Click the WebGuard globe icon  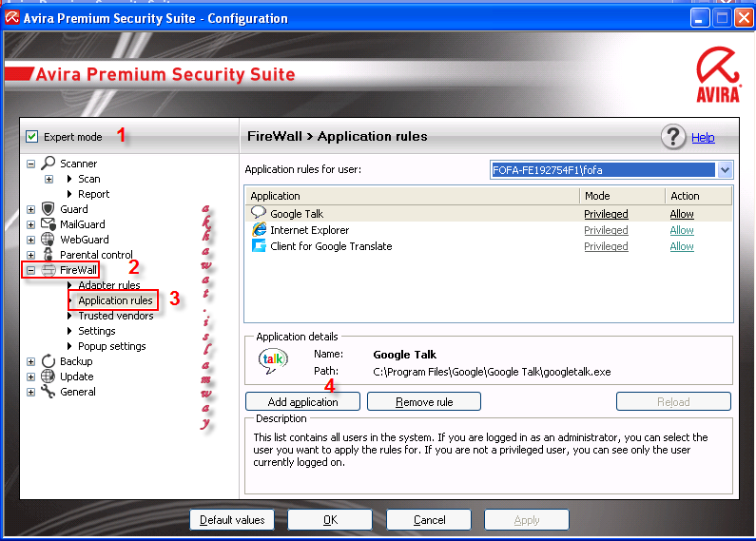(48, 240)
